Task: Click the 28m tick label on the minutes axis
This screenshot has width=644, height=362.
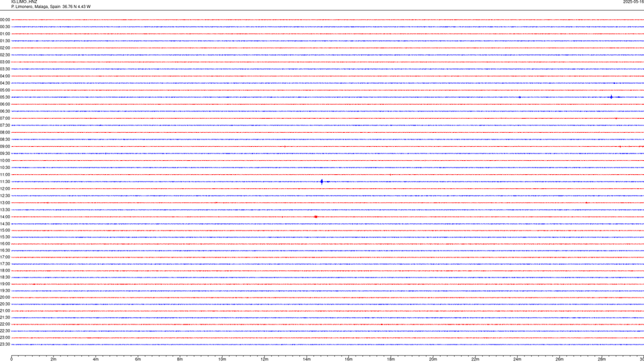Action: [x=602, y=359]
